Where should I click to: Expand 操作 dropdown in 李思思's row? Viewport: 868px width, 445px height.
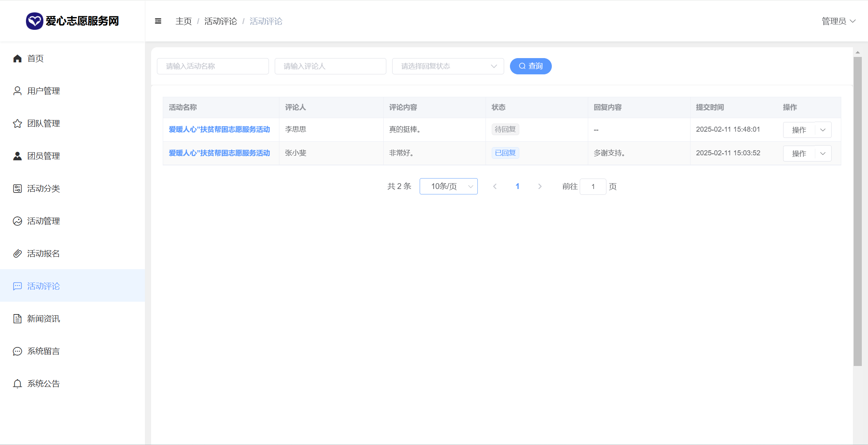click(823, 130)
